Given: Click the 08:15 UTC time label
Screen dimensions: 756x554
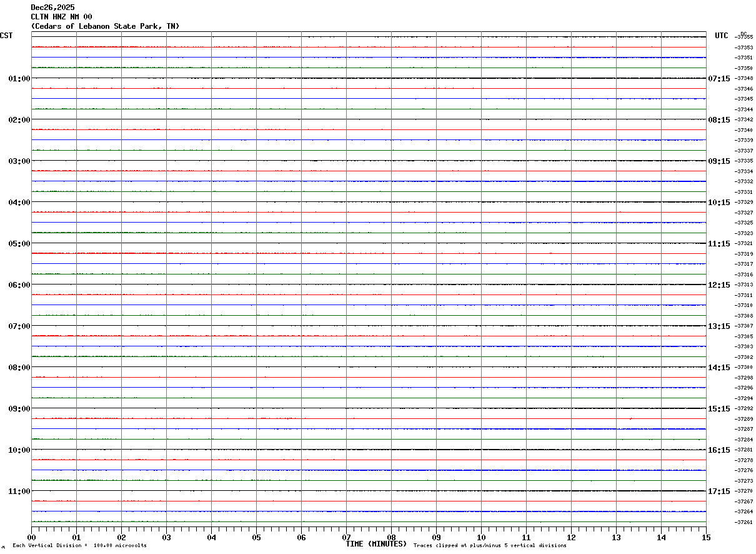Looking at the screenshot, I should [719, 120].
